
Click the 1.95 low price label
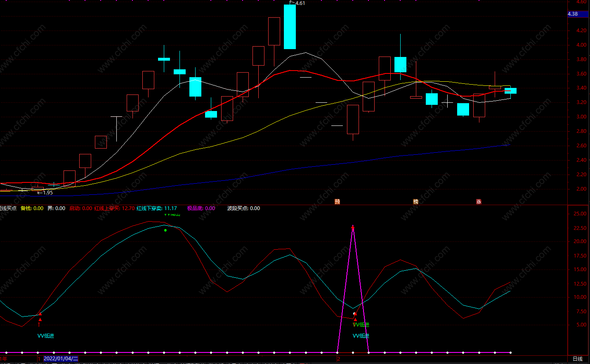(x=48, y=193)
